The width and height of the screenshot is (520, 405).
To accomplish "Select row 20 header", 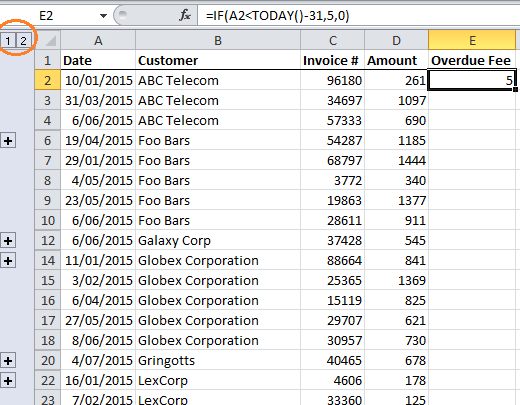I will 48,360.
